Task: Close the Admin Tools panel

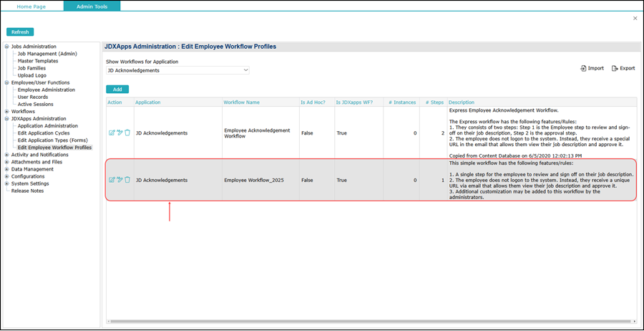Action: click(x=635, y=19)
